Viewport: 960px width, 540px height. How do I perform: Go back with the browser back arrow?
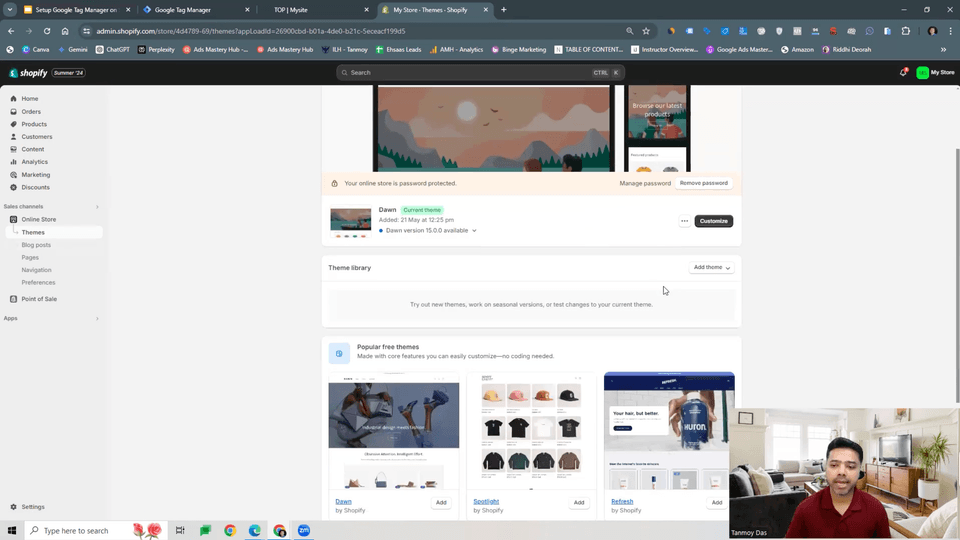pyautogui.click(x=11, y=31)
